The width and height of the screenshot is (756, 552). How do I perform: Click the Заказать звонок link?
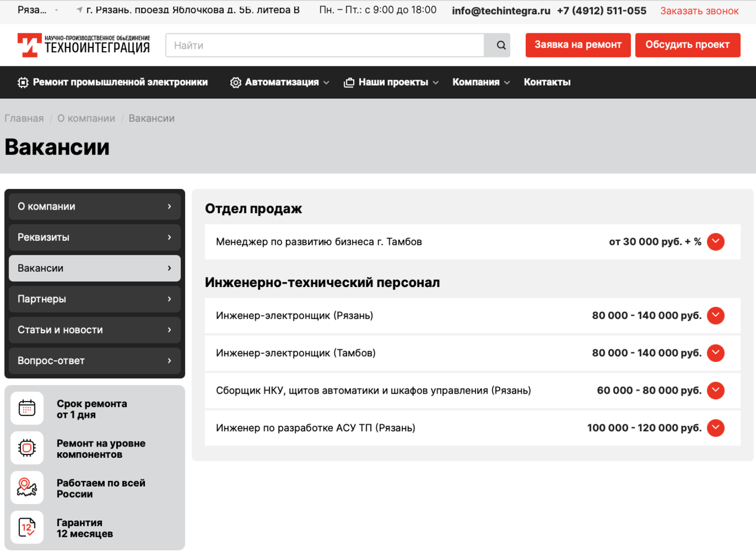(x=700, y=11)
